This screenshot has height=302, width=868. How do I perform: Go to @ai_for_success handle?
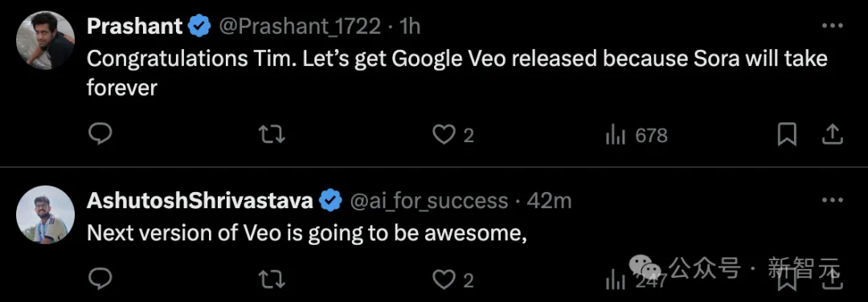(429, 200)
